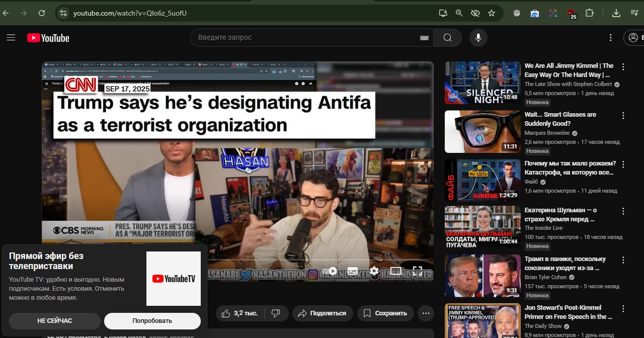Image resolution: width=644 pixels, height=338 pixels.
Task: Open The Daily Show channel name
Action: (x=543, y=326)
